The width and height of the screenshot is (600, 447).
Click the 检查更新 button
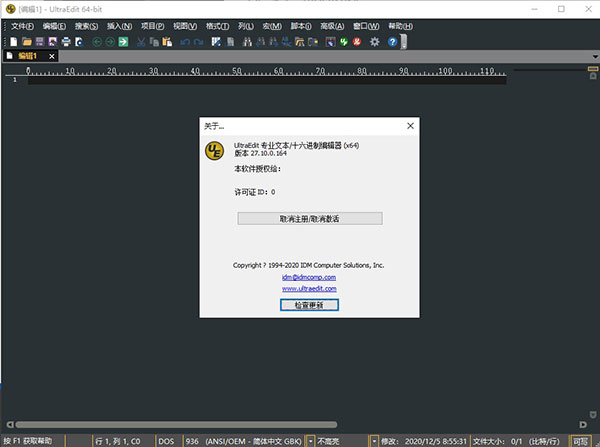click(309, 304)
